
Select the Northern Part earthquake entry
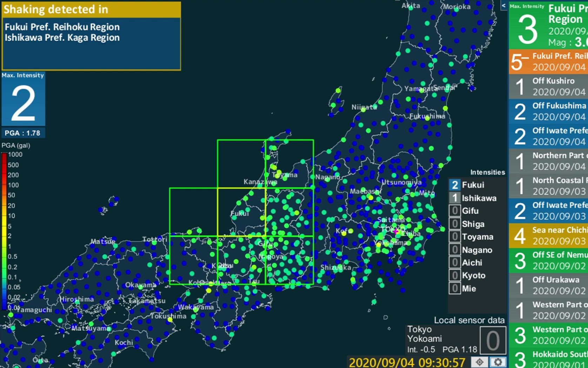coord(548,161)
